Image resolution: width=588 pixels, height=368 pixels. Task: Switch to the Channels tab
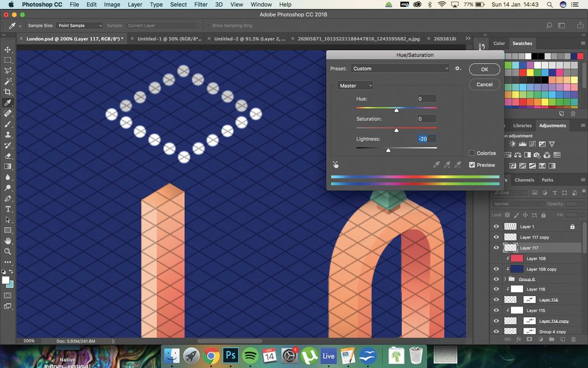pyautogui.click(x=525, y=179)
